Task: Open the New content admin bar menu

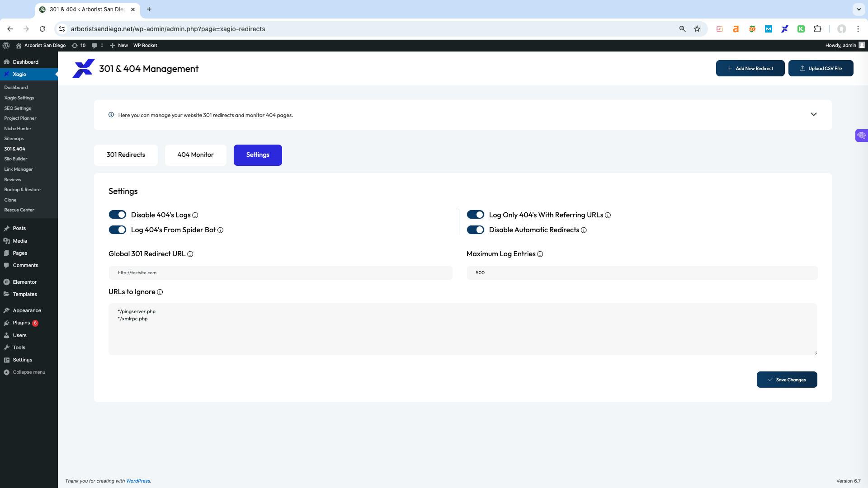Action: [x=119, y=46]
